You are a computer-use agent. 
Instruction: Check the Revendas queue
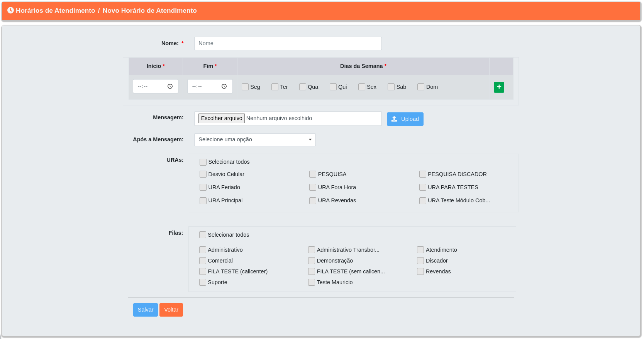[420, 271]
